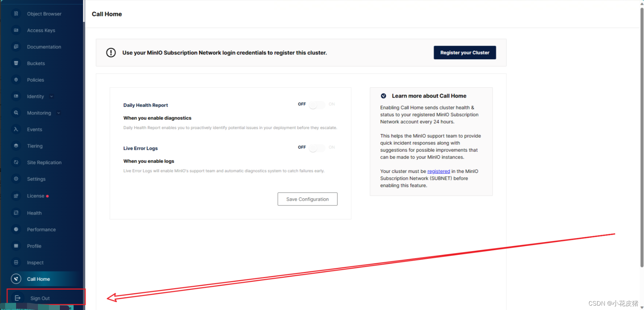Click the 'Daily Health Report' label
Screen dimensions: 644x310
tap(146, 105)
